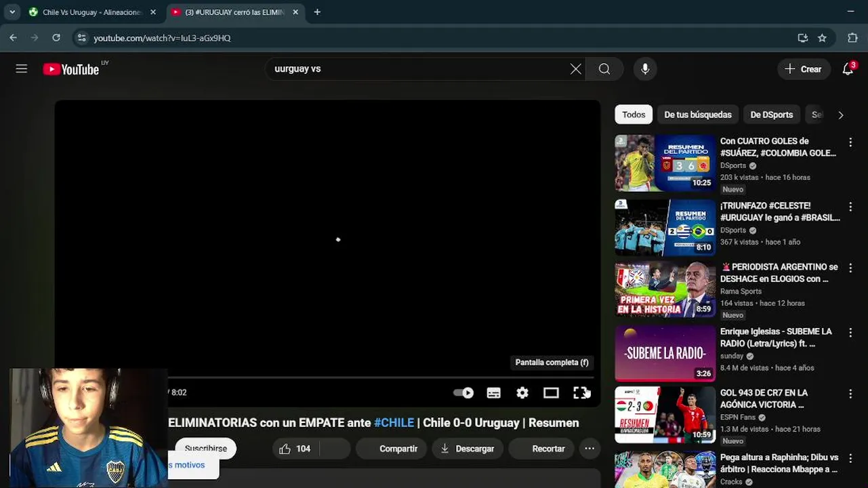Open options for CUATRO GOLES de SUÁREZ video
Viewport: 868px width, 488px height.
(x=850, y=142)
